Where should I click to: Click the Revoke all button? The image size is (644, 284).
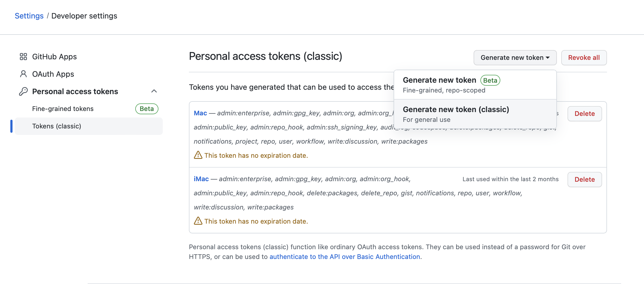pos(584,58)
